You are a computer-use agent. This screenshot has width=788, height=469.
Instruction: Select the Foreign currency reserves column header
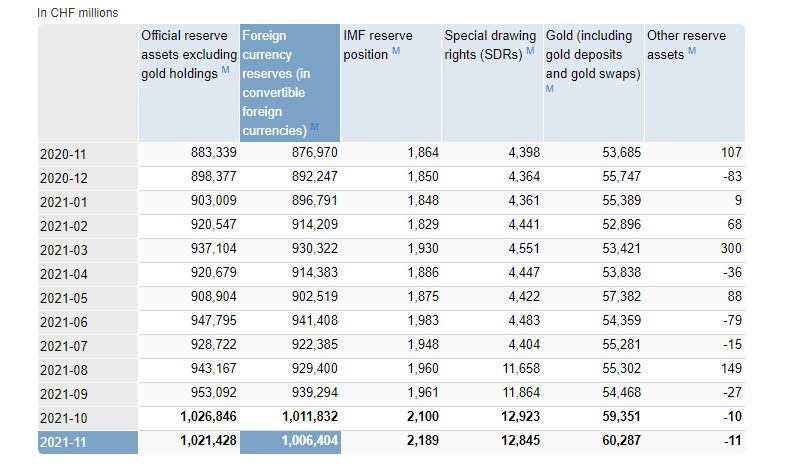[290, 82]
